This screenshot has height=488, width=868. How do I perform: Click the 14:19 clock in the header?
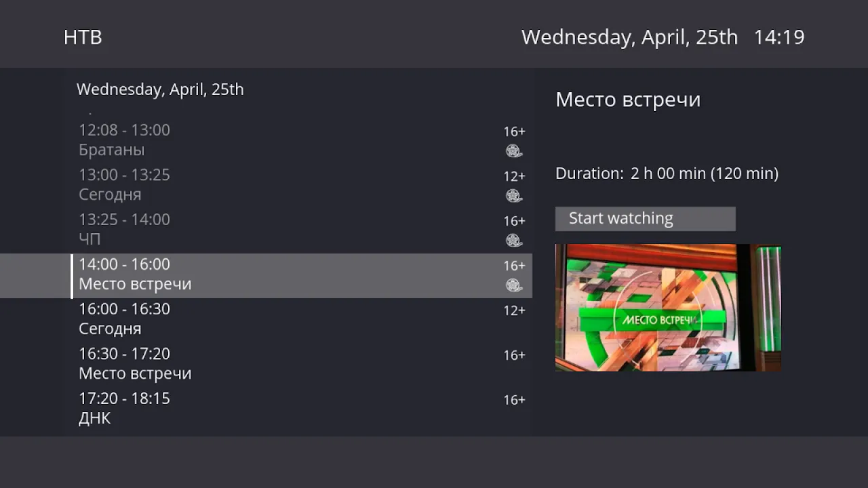tap(779, 37)
